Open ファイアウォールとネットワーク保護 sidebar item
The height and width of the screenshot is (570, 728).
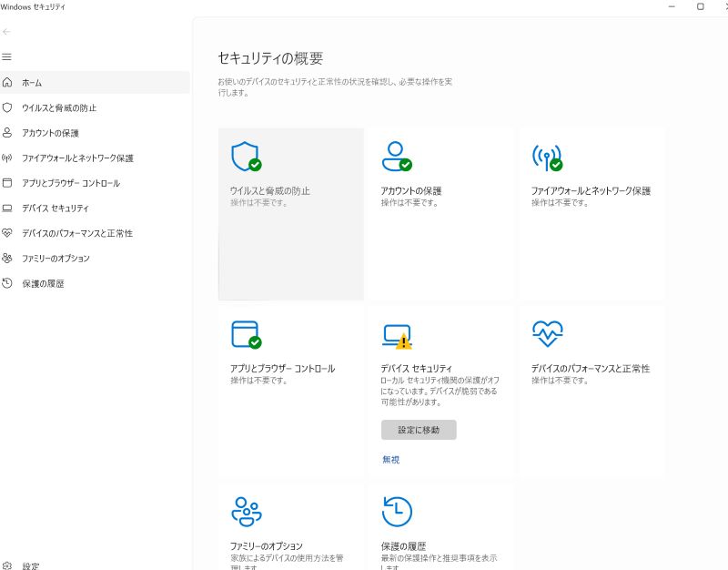pyautogui.click(x=95, y=158)
